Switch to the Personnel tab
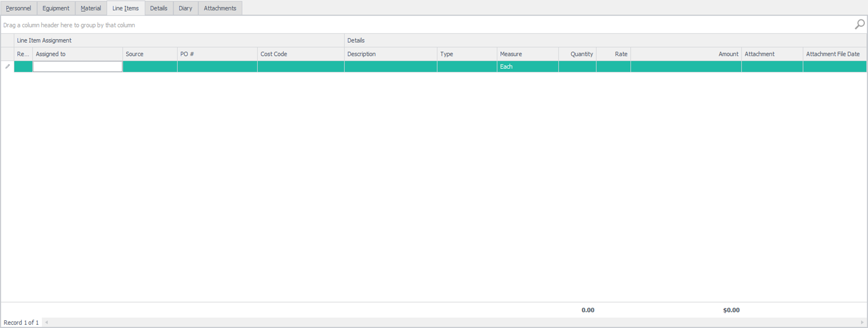 [x=19, y=8]
